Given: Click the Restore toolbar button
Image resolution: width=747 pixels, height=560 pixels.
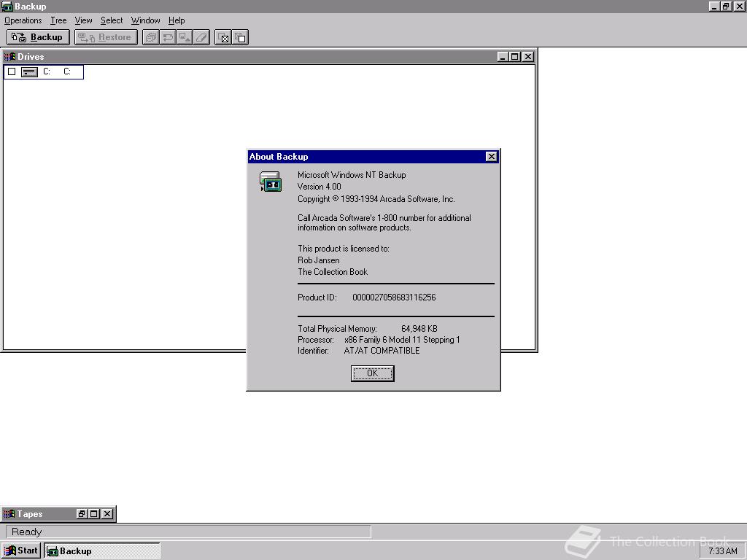Looking at the screenshot, I should (x=106, y=37).
